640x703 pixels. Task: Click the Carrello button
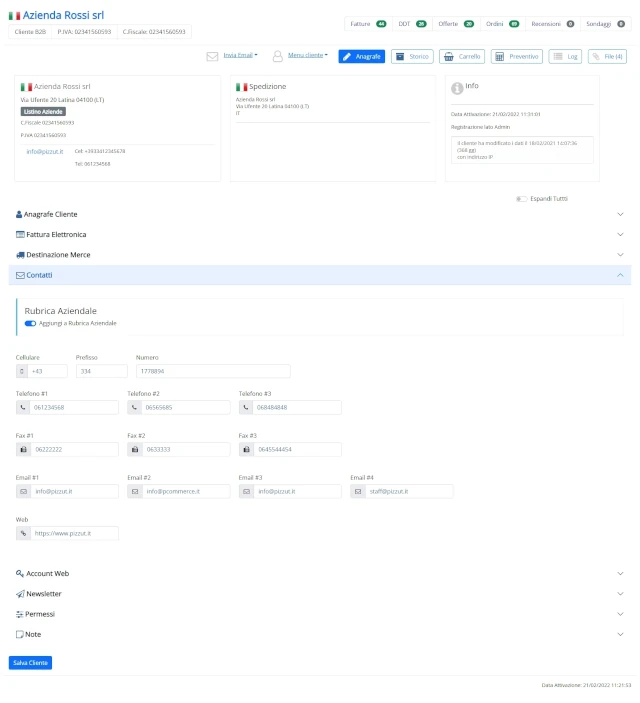click(x=462, y=56)
